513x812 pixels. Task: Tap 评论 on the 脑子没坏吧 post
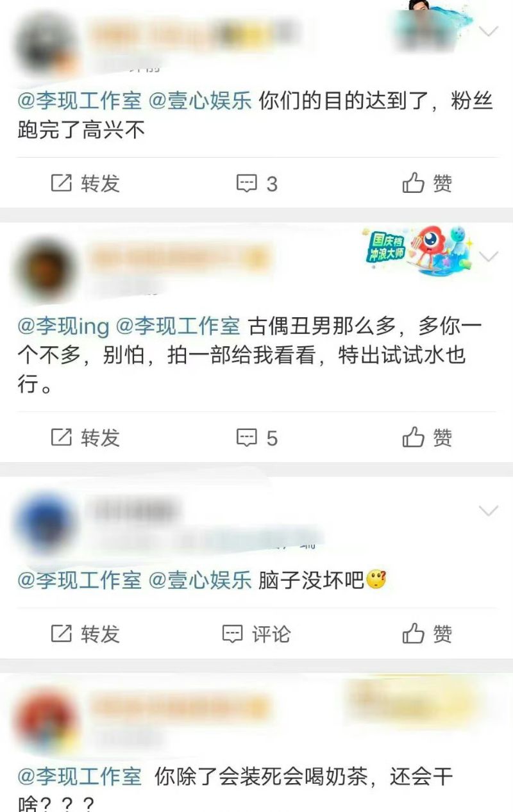tap(256, 634)
